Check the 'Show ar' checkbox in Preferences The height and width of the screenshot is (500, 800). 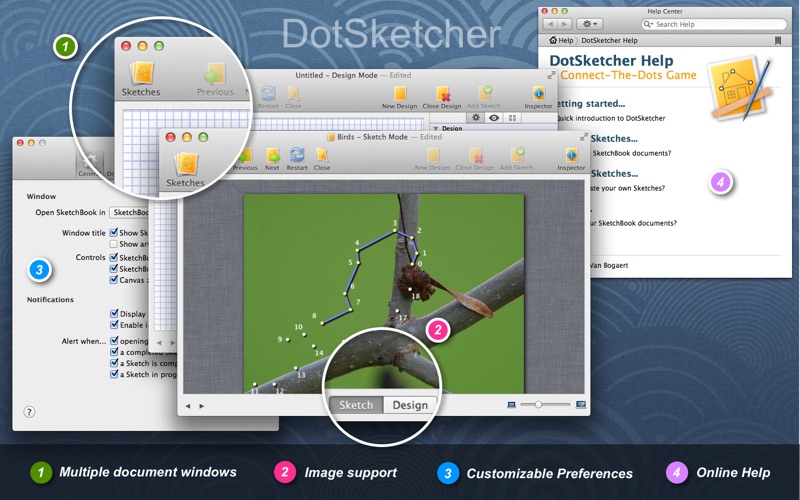click(x=114, y=244)
